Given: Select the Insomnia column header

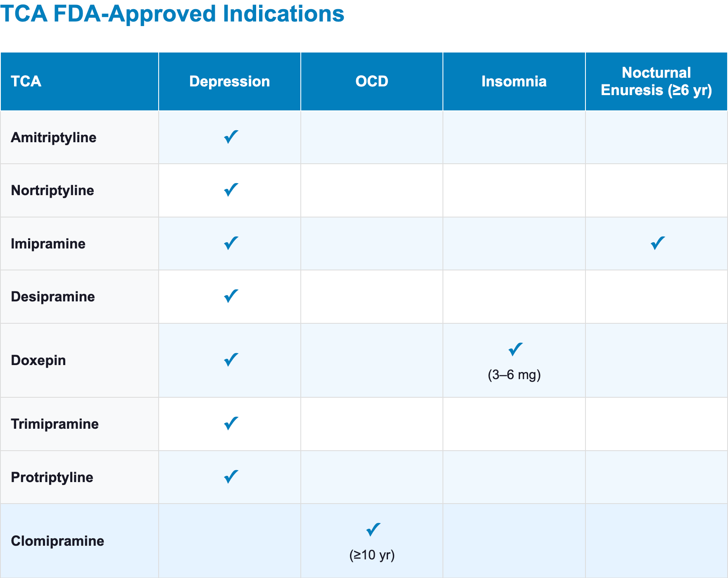Looking at the screenshot, I should pos(514,81).
